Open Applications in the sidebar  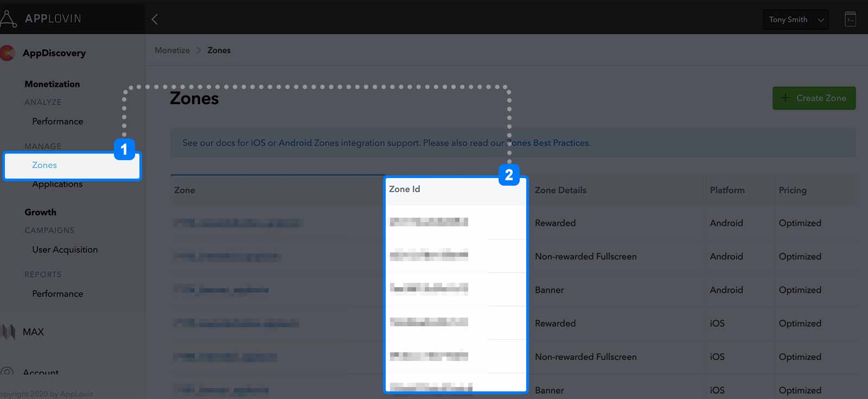pyautogui.click(x=58, y=184)
